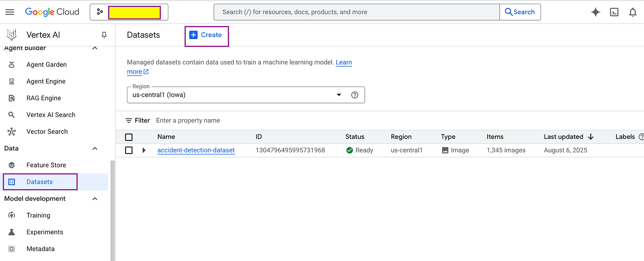Collapse the Data section
The height and width of the screenshot is (261, 644).
95,148
